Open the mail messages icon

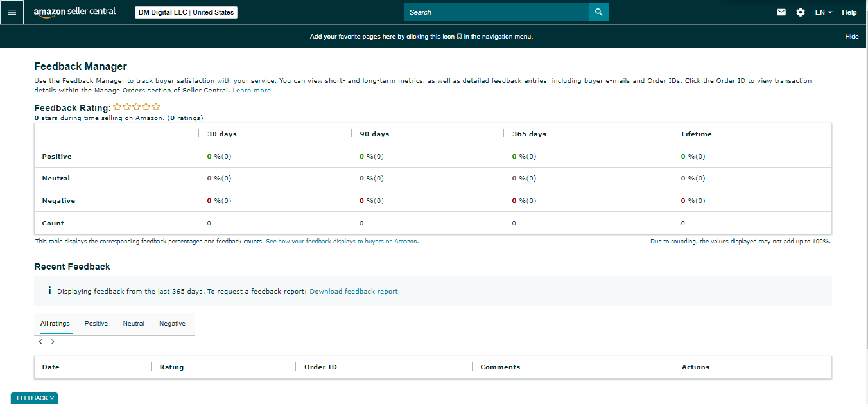[x=781, y=12]
